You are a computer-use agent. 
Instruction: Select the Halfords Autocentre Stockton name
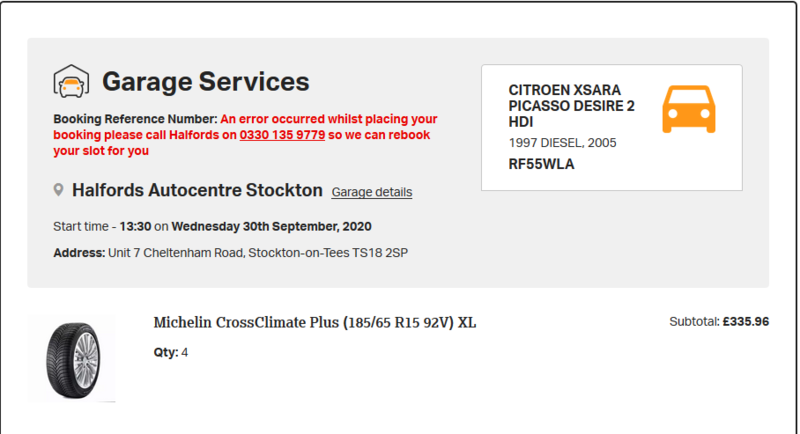197,190
